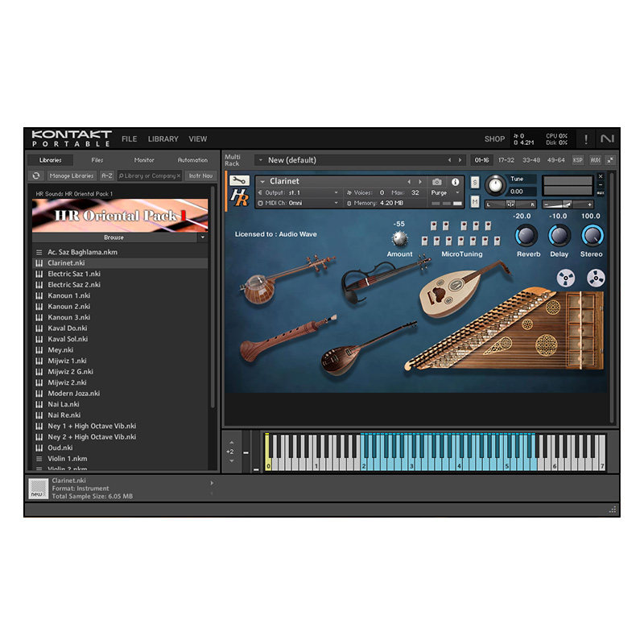Toggle fourth bottom-row MicroTuning switch
Image resolution: width=644 pixels, height=644 pixels.
click(x=460, y=241)
